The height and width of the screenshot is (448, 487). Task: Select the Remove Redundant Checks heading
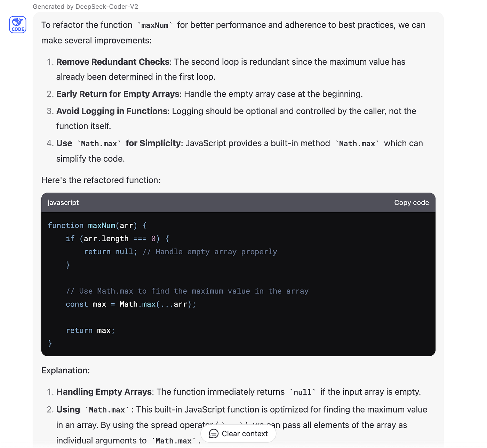113,62
